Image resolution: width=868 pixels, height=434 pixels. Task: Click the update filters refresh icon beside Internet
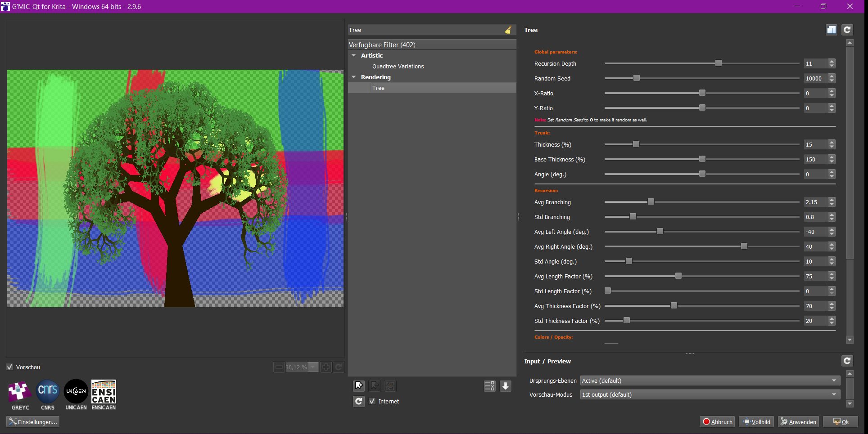coord(358,401)
